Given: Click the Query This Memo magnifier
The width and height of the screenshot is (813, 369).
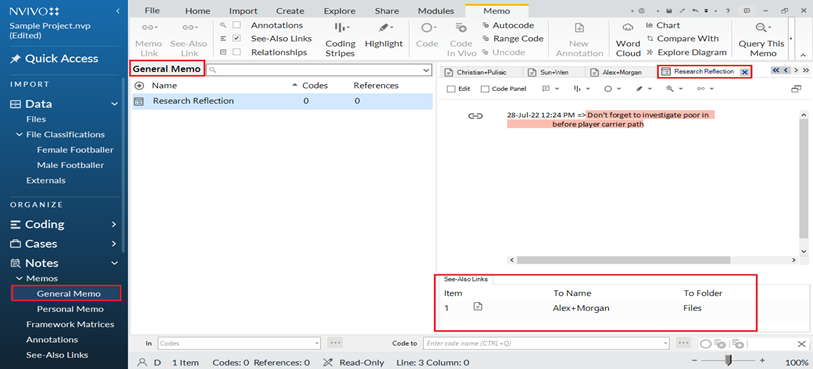Looking at the screenshot, I should (761, 27).
